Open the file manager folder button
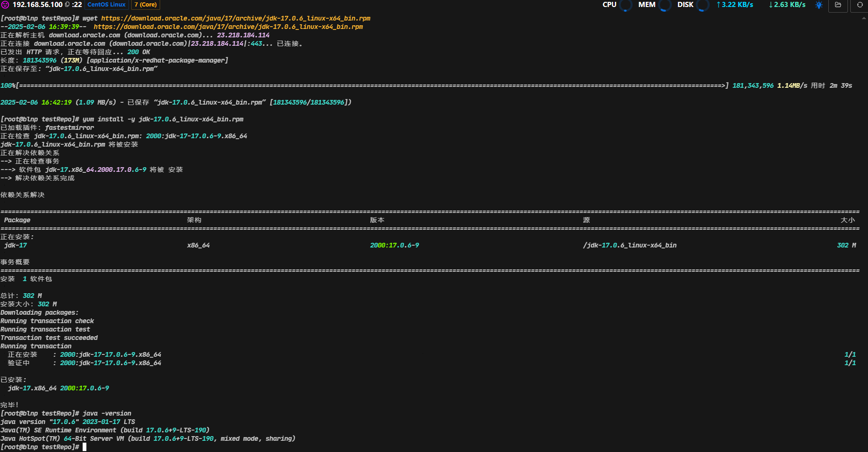 click(838, 5)
